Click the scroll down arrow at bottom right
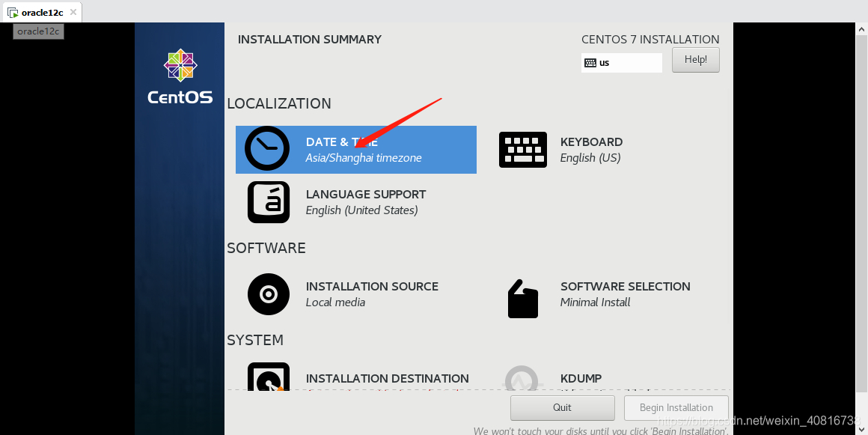This screenshot has height=435, width=868. (861, 430)
